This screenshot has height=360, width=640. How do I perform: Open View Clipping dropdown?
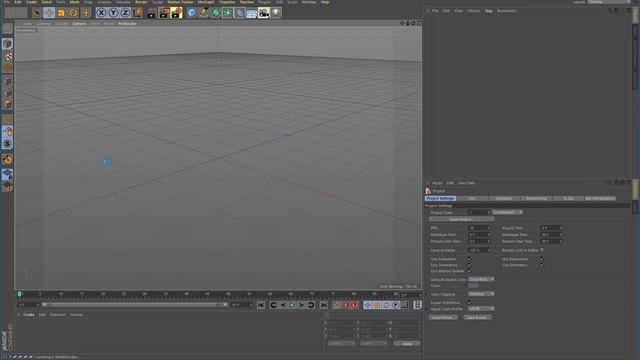point(481,294)
